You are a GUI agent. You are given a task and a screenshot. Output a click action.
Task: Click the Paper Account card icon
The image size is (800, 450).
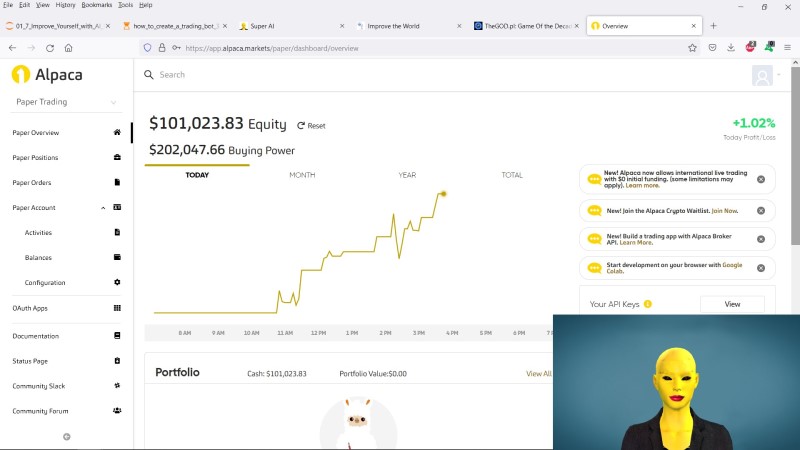click(x=117, y=207)
